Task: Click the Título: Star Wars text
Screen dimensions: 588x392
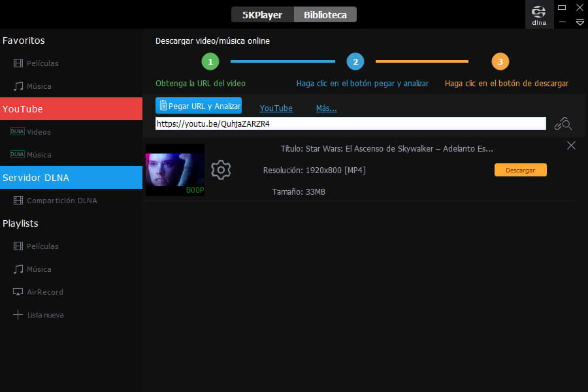Action: [387, 148]
